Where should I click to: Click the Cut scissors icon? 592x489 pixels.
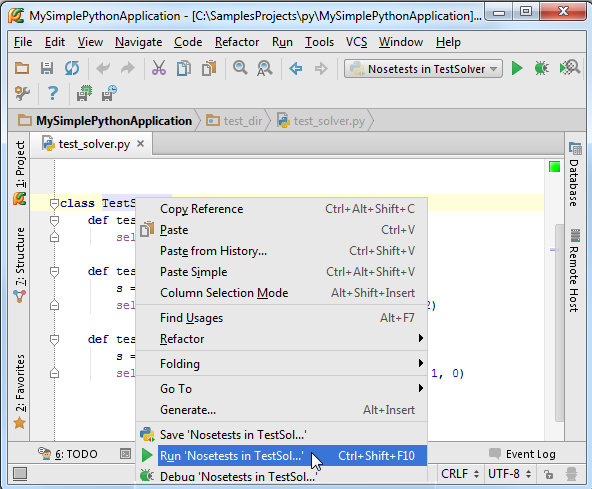tap(159, 68)
